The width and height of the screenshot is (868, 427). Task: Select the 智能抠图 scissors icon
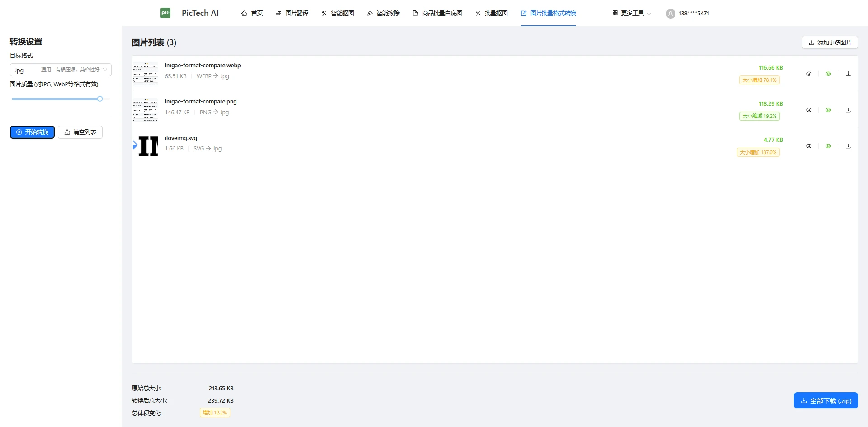324,13
